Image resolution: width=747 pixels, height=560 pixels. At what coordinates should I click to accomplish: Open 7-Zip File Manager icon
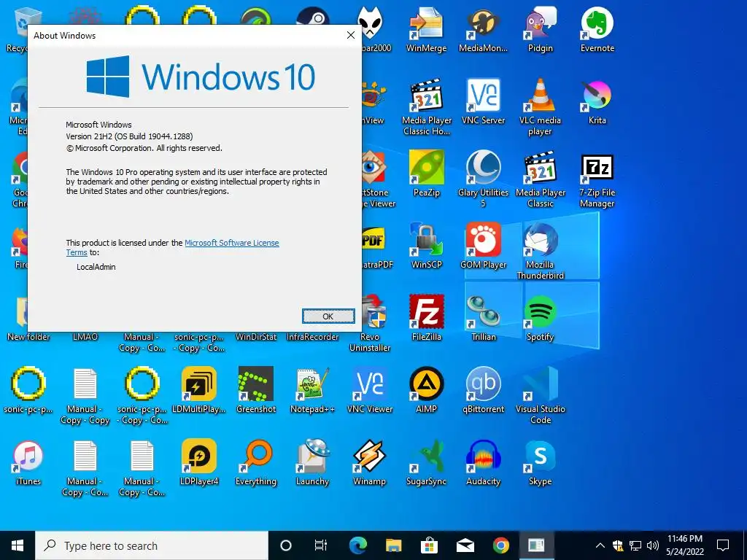tap(597, 179)
